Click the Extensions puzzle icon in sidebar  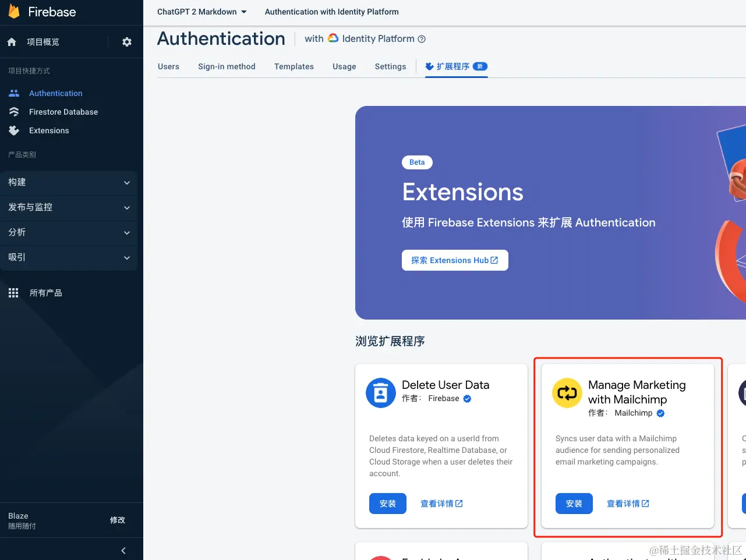(x=14, y=130)
